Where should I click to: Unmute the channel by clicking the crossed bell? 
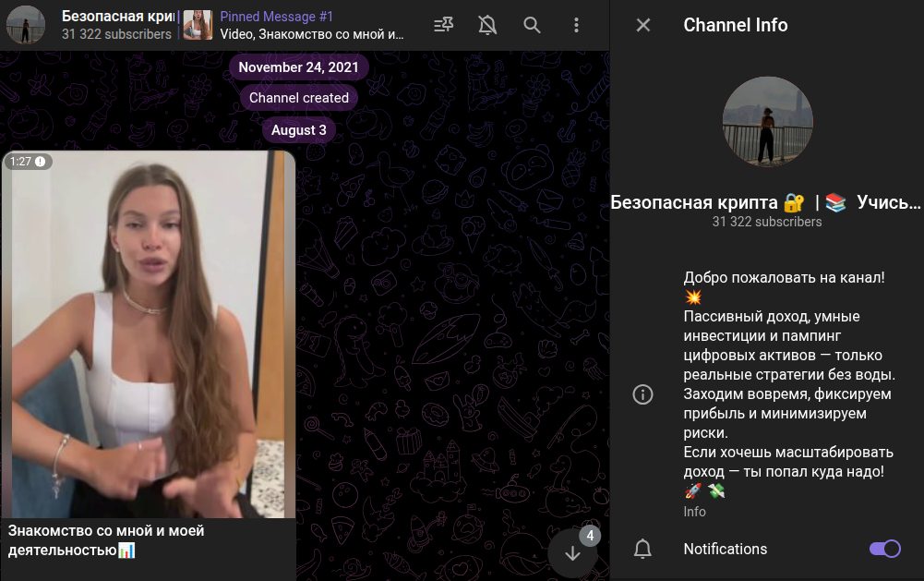(487, 25)
